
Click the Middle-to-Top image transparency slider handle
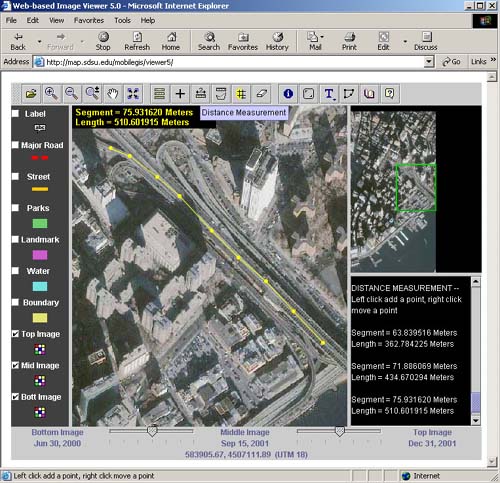click(x=340, y=431)
